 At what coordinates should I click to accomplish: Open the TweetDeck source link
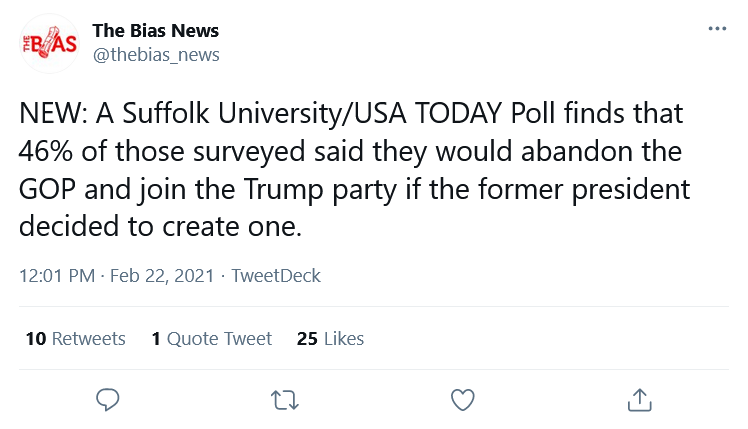[x=276, y=276]
